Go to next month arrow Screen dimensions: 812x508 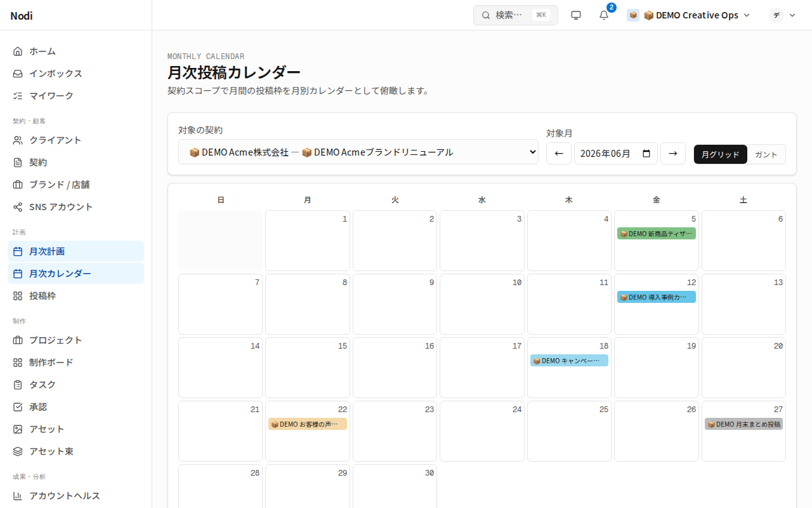pos(673,153)
